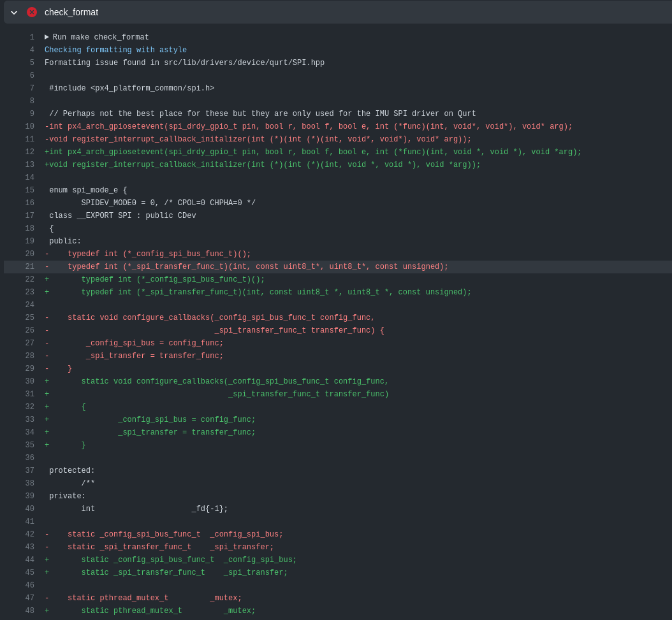Select log line number 4
Viewport: 672px width, 620px height.
click(32, 50)
